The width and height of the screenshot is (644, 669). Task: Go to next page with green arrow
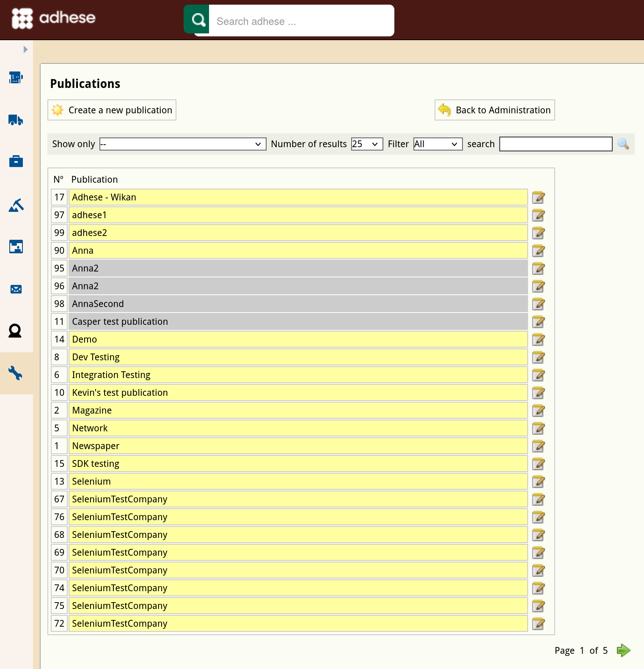(x=623, y=650)
